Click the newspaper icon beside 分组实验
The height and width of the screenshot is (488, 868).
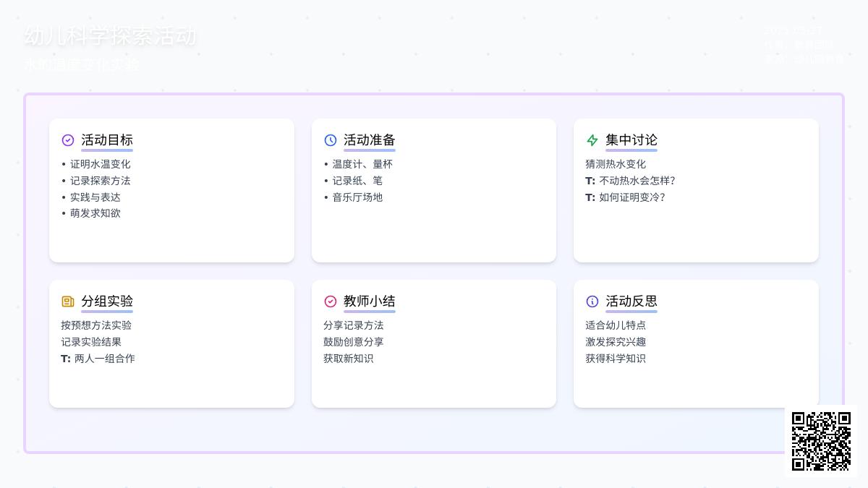[68, 301]
